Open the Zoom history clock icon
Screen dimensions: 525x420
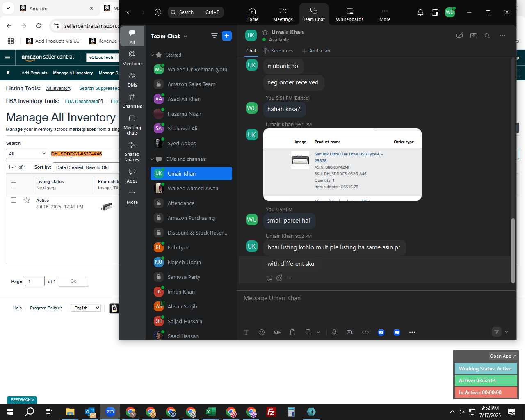pos(158,12)
